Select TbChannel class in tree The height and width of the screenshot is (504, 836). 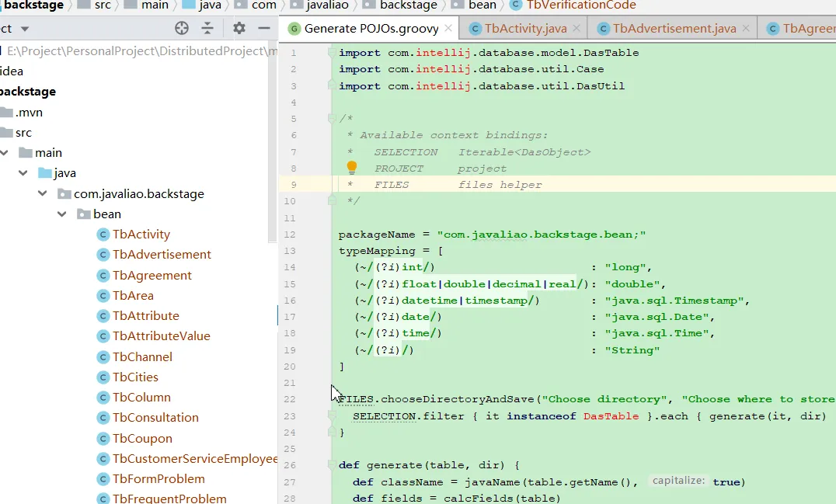click(x=142, y=357)
